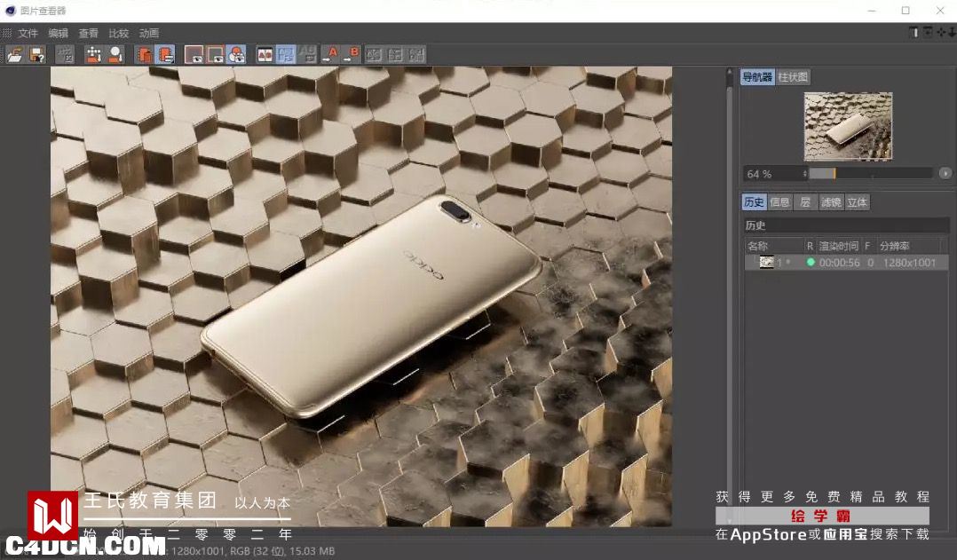Click the vertical scrollbar beside the image
Image resolution: width=957 pixels, height=560 pixels.
(x=730, y=296)
